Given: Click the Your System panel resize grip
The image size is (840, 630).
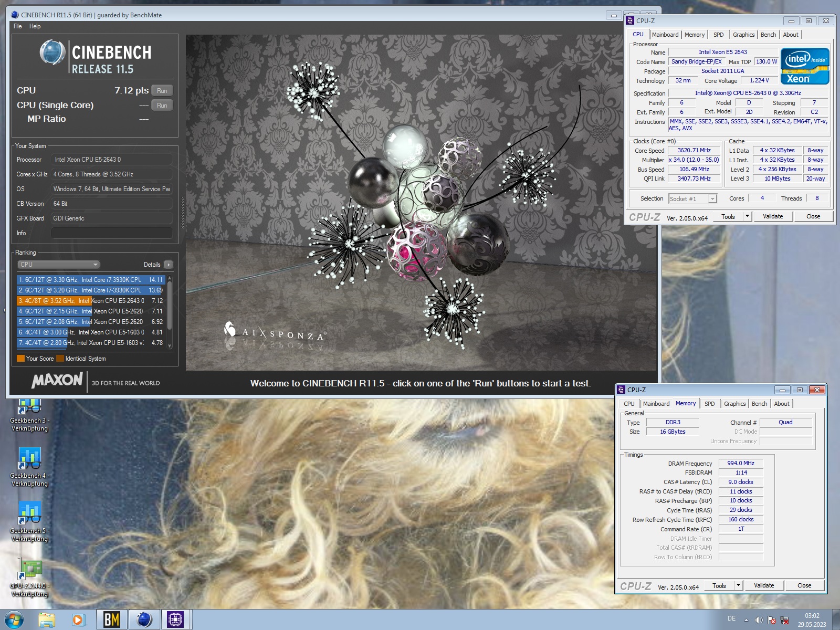Looking at the screenshot, I should pyautogui.click(x=183, y=213).
